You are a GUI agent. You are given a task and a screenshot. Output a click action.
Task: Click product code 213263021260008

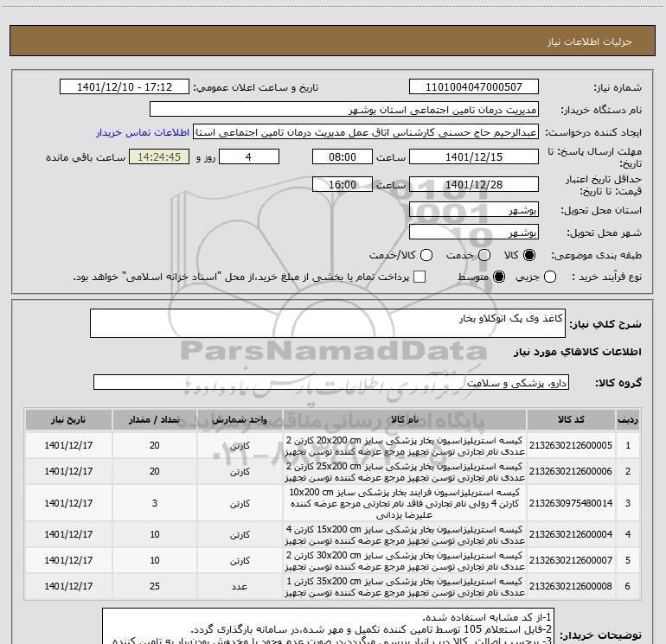pos(571,586)
